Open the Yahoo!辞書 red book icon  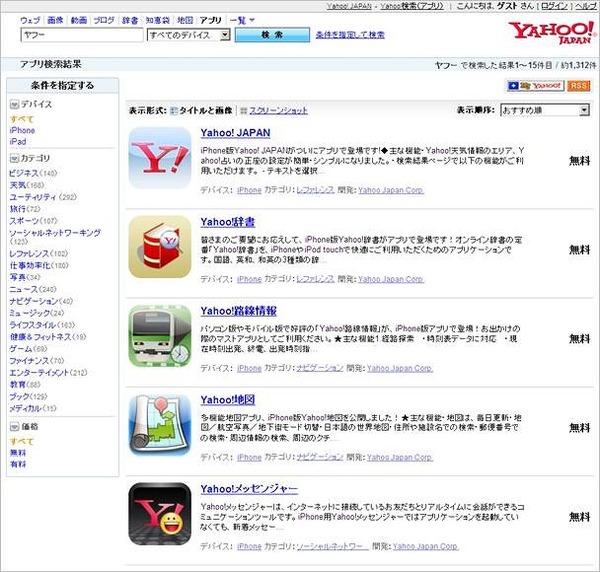[x=160, y=247]
